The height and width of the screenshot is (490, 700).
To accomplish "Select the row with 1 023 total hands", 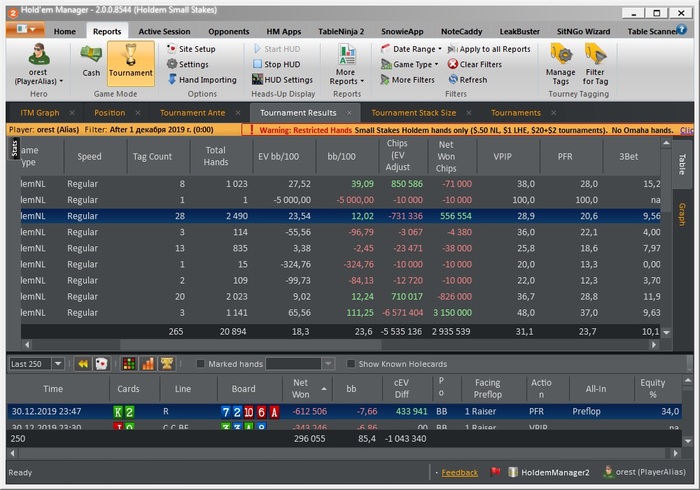I will [x=340, y=184].
